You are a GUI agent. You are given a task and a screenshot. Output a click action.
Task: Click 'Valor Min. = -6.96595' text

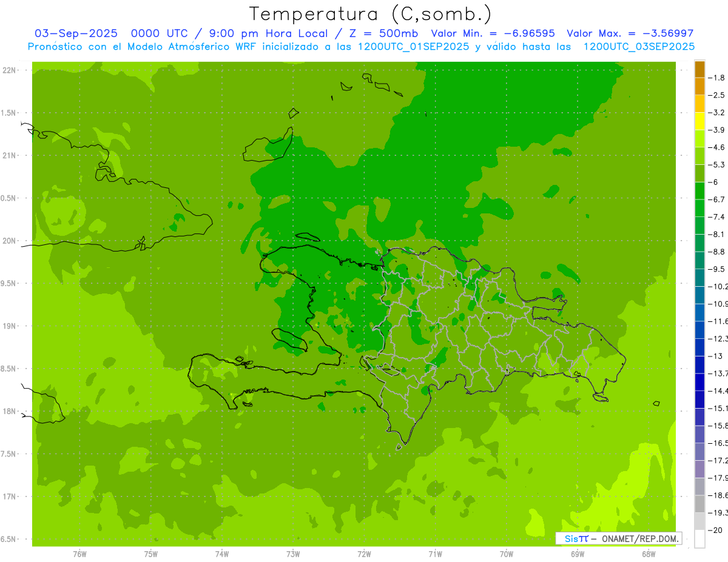[x=492, y=33]
